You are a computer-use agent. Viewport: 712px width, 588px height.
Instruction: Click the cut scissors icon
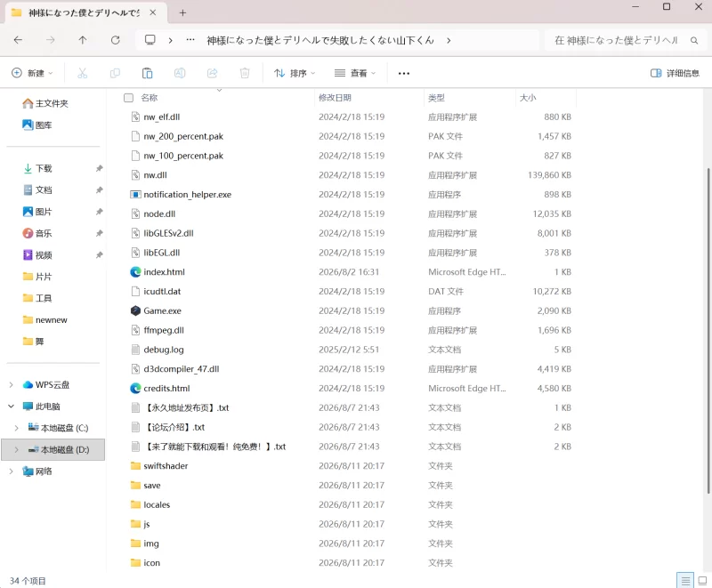pos(82,73)
